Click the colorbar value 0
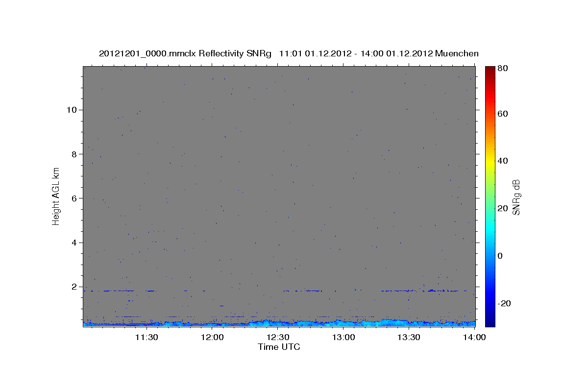 tap(501, 256)
